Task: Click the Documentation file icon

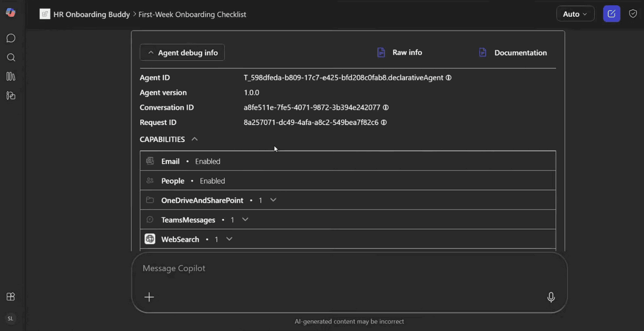Action: click(483, 53)
